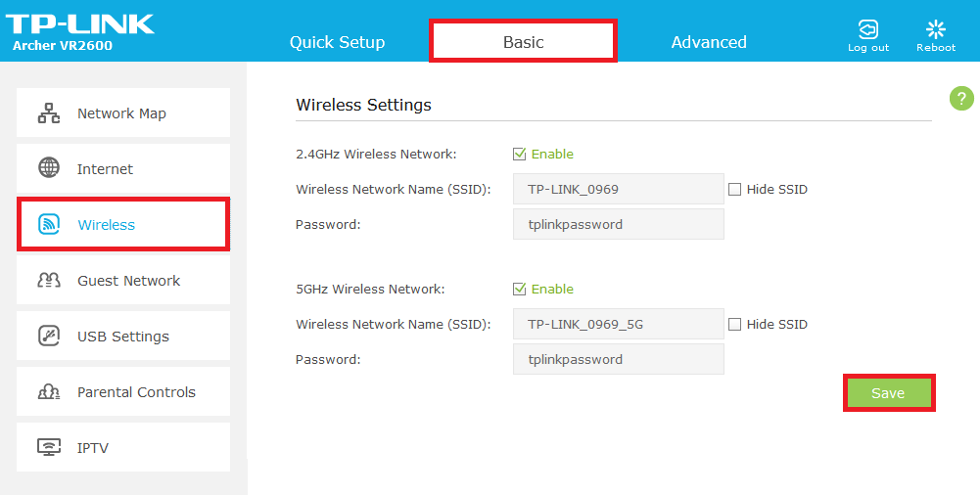This screenshot has width=980, height=495.
Task: Click the 2.4GHz password field
Action: point(618,224)
